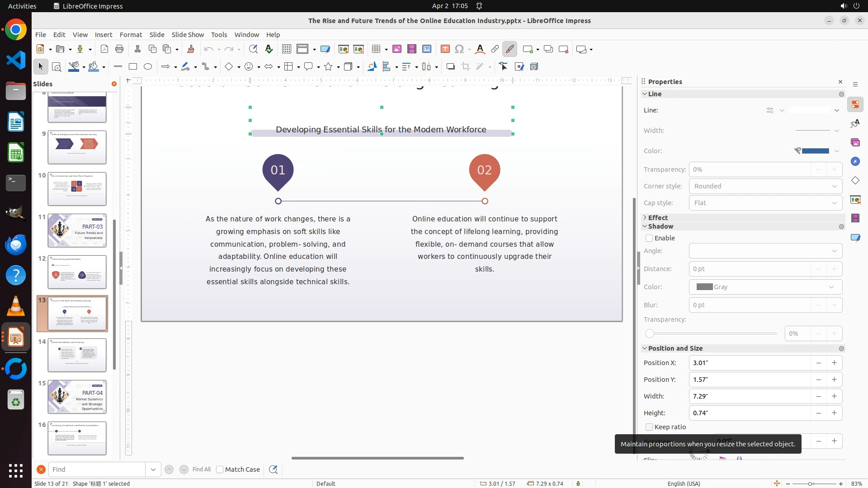Select the Ellipse drawing tool
Image resolution: width=868 pixels, height=488 pixels.
click(x=148, y=67)
